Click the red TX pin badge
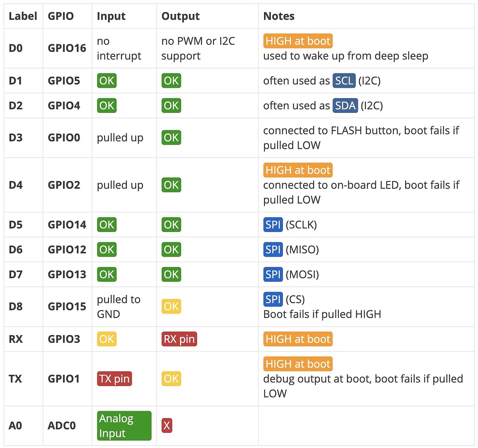This screenshot has width=478, height=448. [115, 379]
